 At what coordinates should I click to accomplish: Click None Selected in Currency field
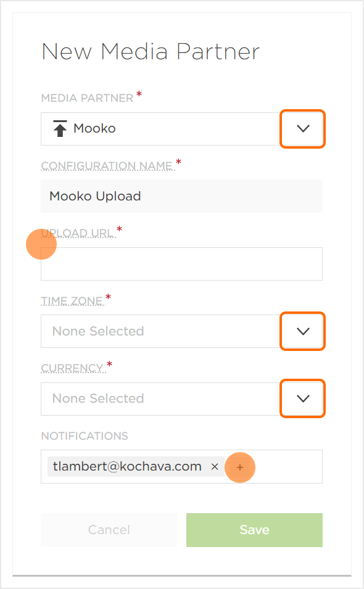tap(98, 398)
